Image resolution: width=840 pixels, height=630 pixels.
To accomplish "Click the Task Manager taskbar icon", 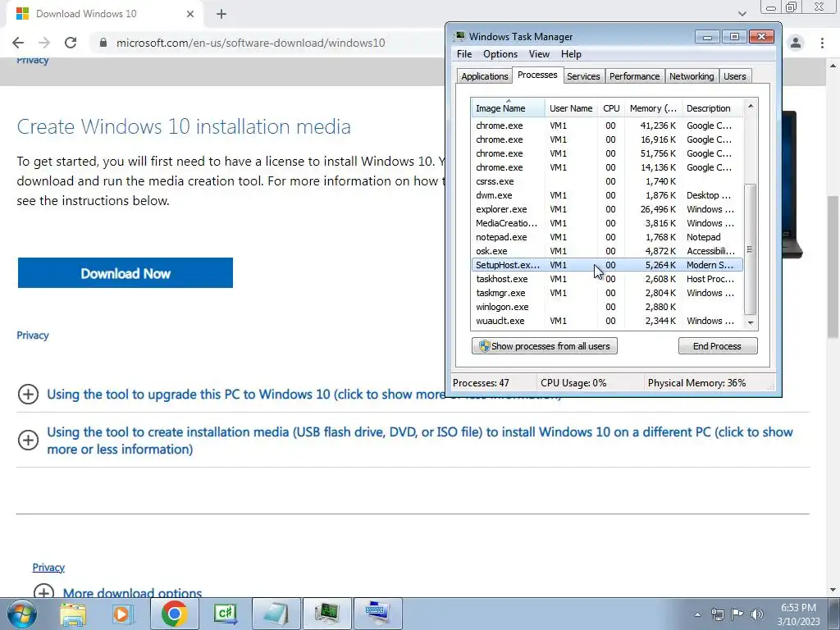I will [327, 614].
